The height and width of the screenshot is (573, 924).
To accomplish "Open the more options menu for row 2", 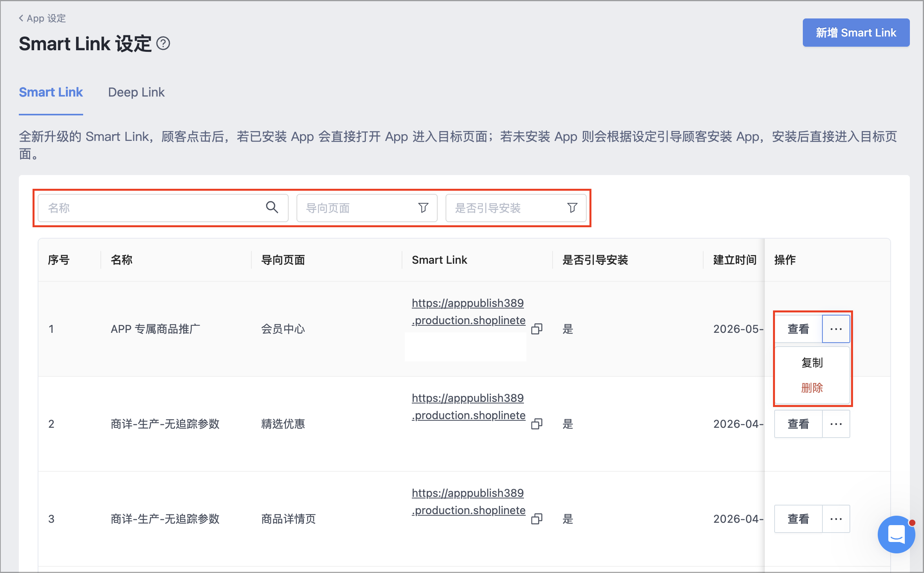I will click(x=836, y=424).
